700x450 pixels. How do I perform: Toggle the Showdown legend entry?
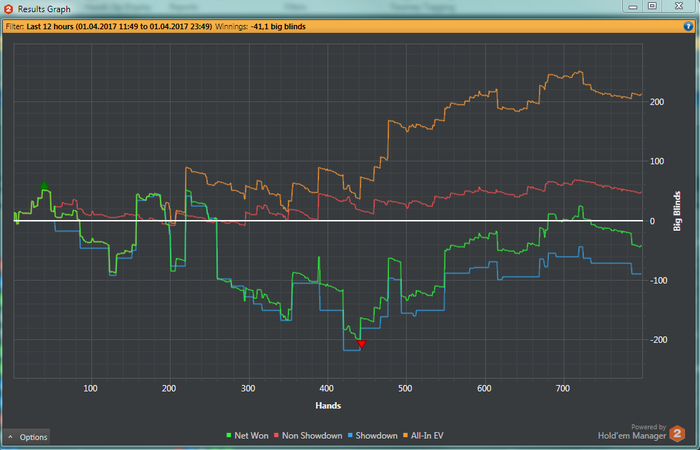(x=373, y=436)
